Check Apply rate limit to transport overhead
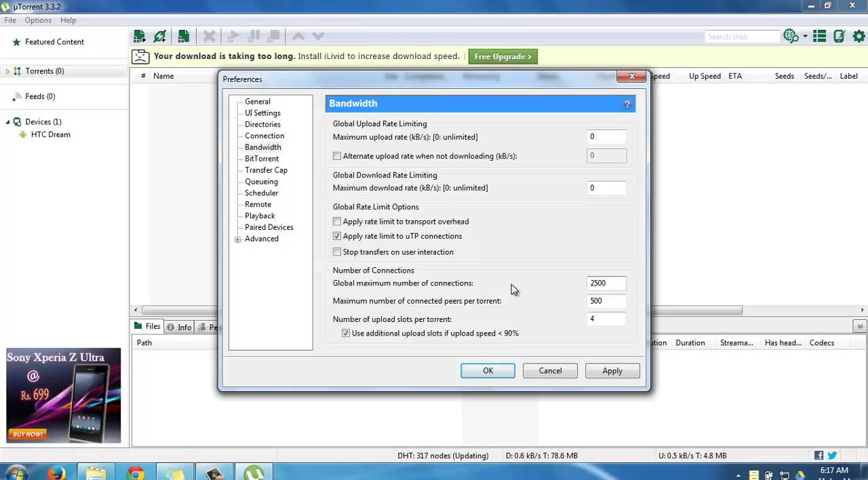Viewport: 868px width, 480px height. [x=337, y=222]
